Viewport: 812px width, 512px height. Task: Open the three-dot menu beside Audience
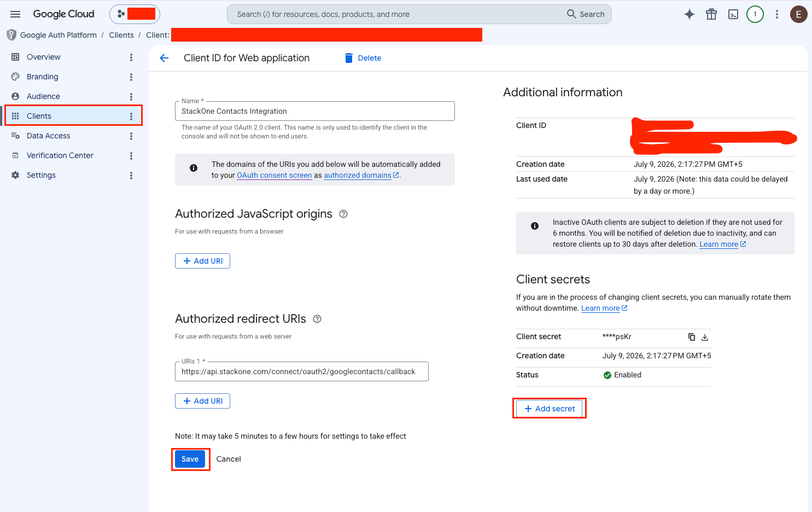pos(131,97)
